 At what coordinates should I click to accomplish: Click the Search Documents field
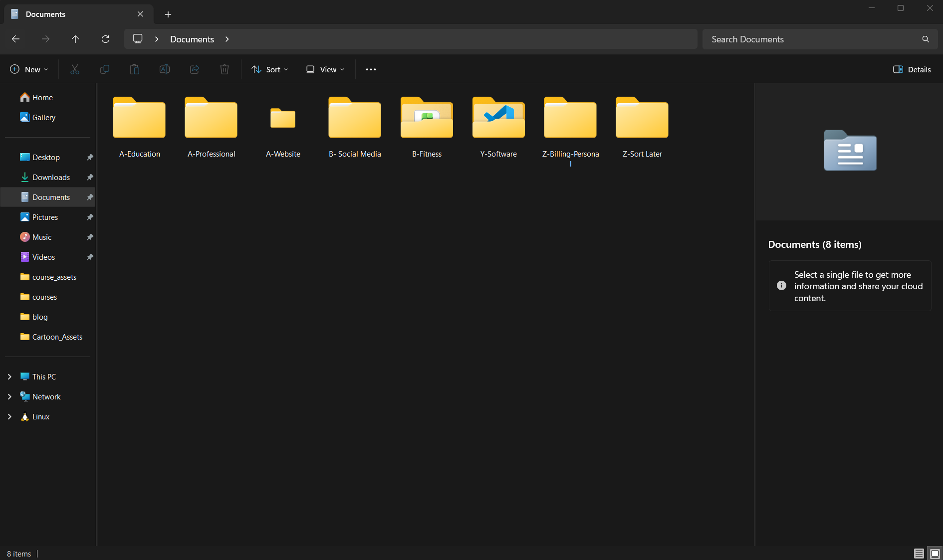pyautogui.click(x=820, y=39)
